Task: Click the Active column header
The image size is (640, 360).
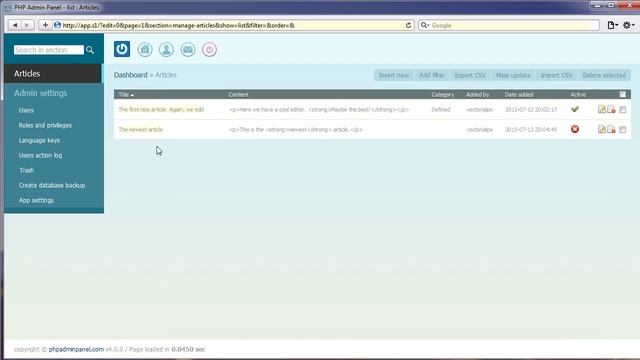Action: [x=578, y=94]
